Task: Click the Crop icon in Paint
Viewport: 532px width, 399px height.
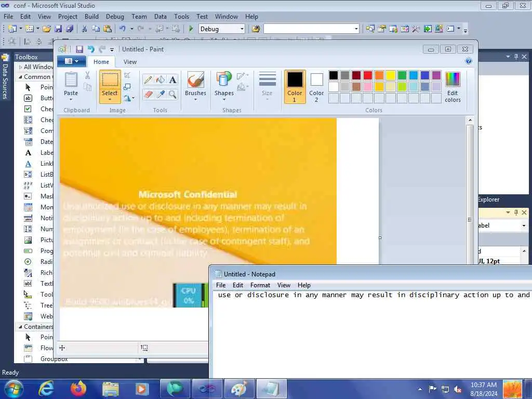Action: pyautogui.click(x=127, y=75)
